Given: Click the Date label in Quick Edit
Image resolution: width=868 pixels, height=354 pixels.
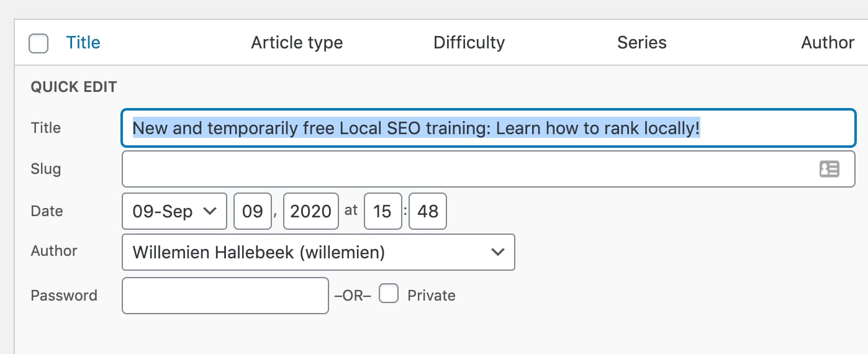Looking at the screenshot, I should [47, 211].
